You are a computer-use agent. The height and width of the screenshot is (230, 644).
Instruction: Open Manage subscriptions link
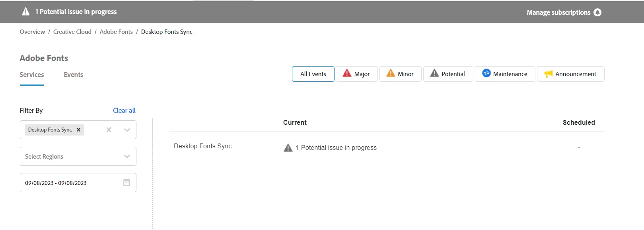[558, 12]
